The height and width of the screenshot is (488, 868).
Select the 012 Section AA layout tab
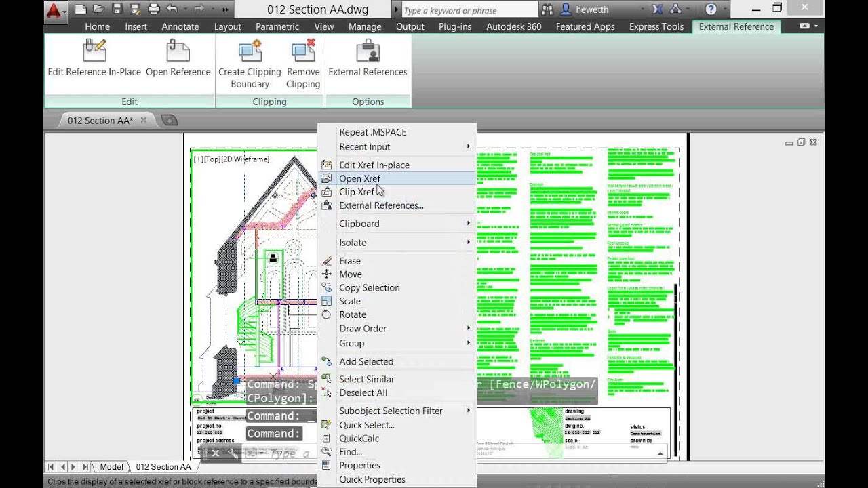(163, 467)
